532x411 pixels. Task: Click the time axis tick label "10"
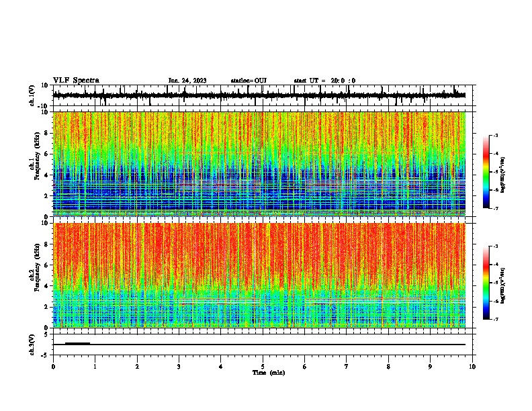click(472, 367)
